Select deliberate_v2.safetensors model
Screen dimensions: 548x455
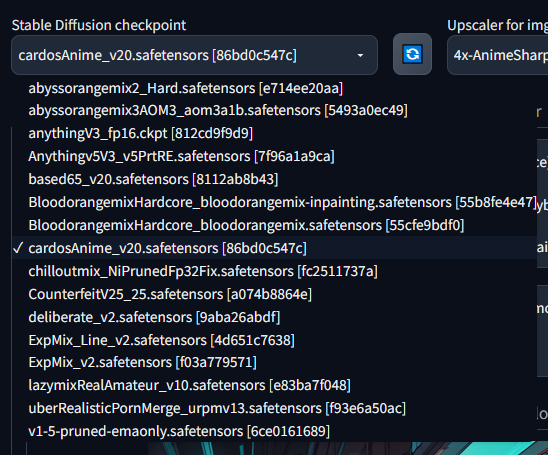click(x=274, y=317)
